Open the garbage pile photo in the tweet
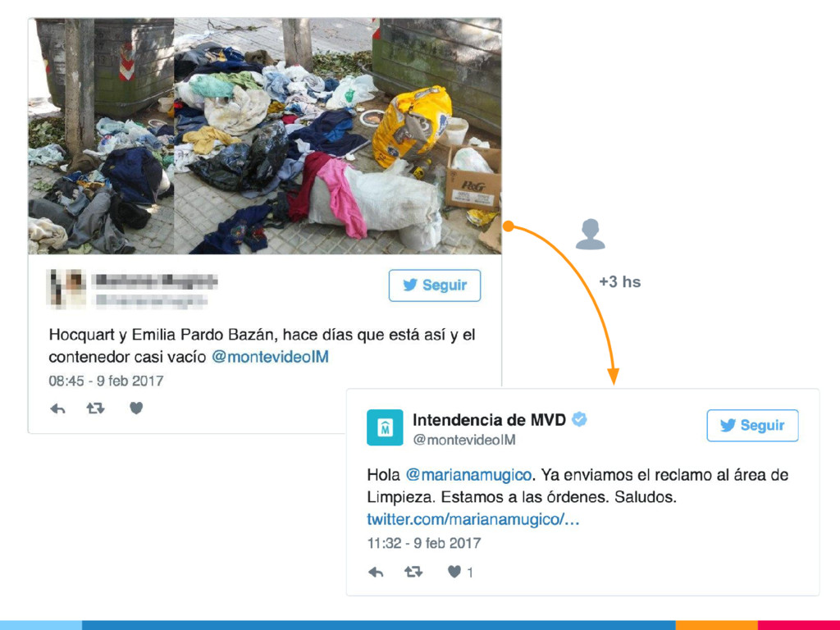The width and height of the screenshot is (840, 630). point(265,136)
